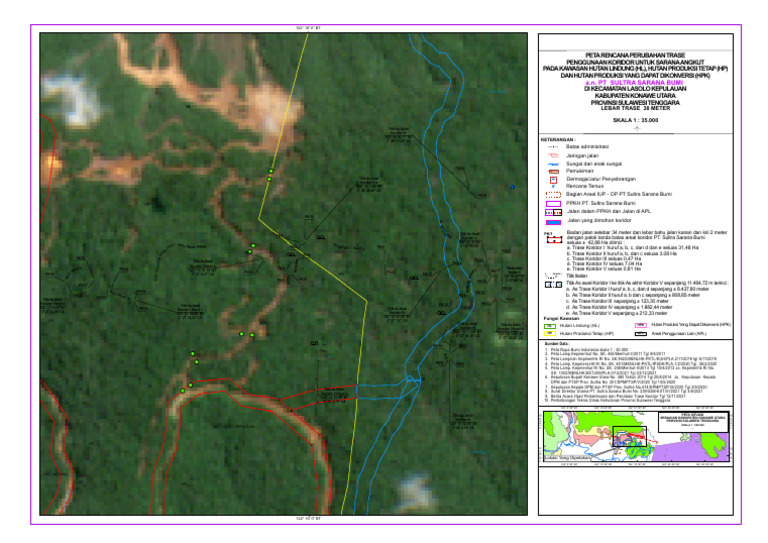768x543 pixels.
Task: Click the yellow Hutan Produksi Tetap (HP) swatch
Action: (550, 333)
